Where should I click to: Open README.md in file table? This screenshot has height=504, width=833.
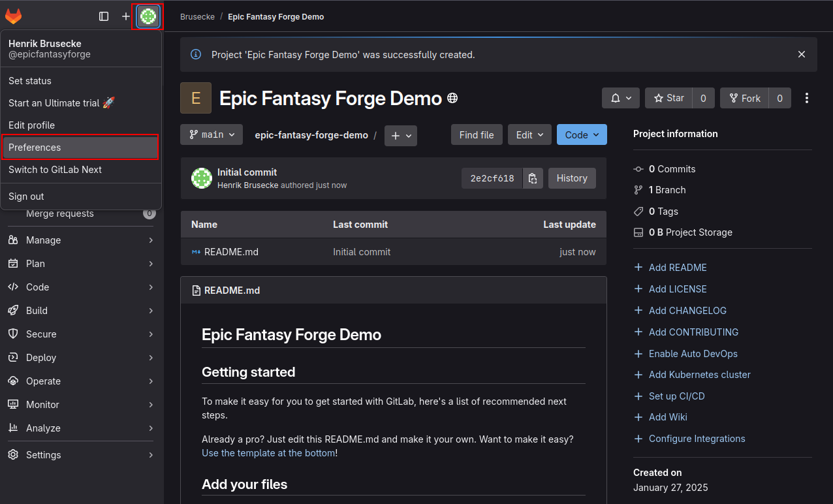[231, 251]
